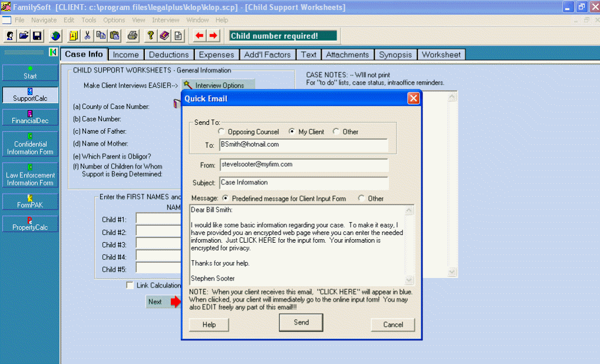The image size is (600, 364).
Task: Switch to the Worksheet tab
Action: 441,54
